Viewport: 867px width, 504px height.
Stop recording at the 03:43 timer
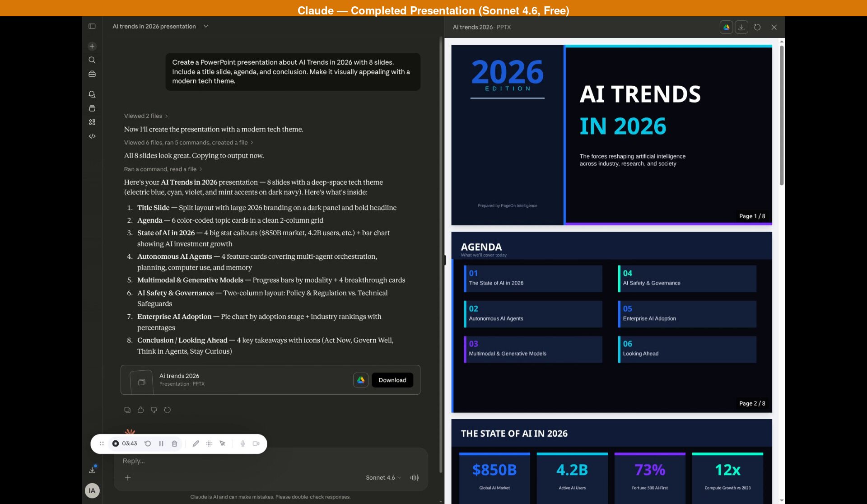(116, 443)
